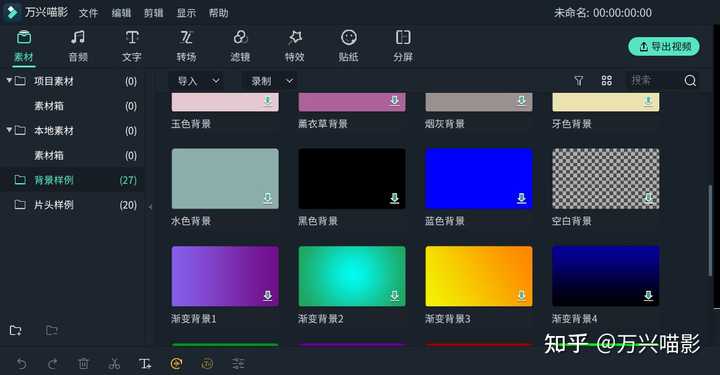Click the undo icon

click(x=21, y=364)
